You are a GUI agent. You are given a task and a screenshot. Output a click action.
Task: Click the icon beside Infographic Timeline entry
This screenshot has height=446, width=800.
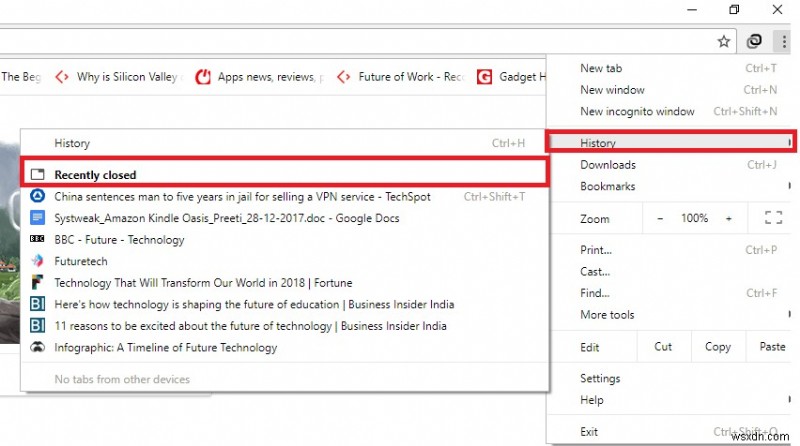click(37, 348)
